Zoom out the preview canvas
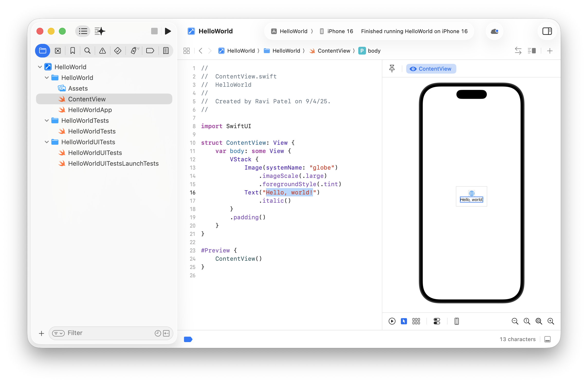Screen dimensions: 588x384 tap(515, 321)
